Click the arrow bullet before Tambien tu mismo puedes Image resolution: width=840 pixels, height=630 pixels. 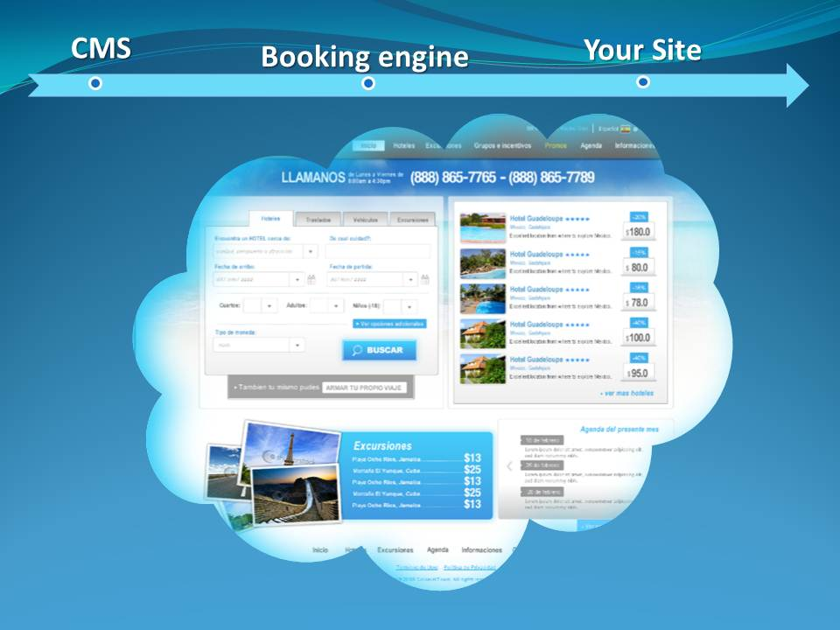(236, 385)
